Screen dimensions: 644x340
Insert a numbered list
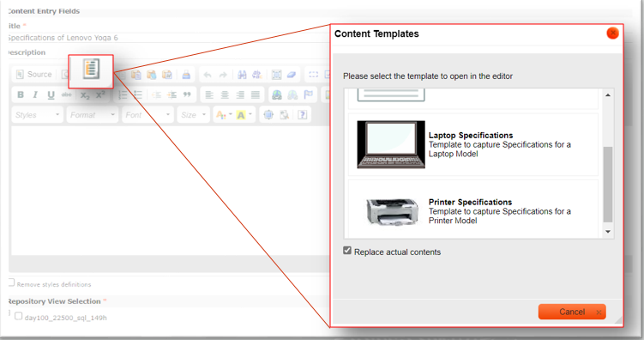(123, 95)
